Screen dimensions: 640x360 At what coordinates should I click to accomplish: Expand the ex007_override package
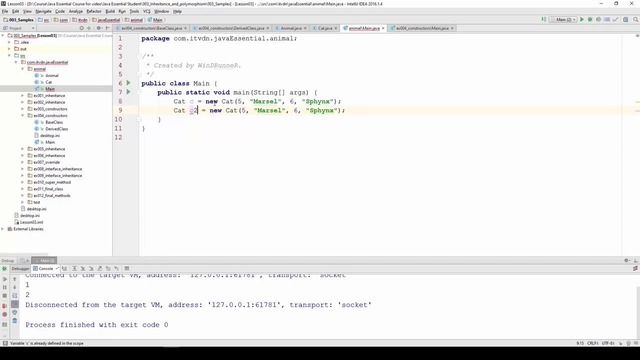tap(22, 162)
